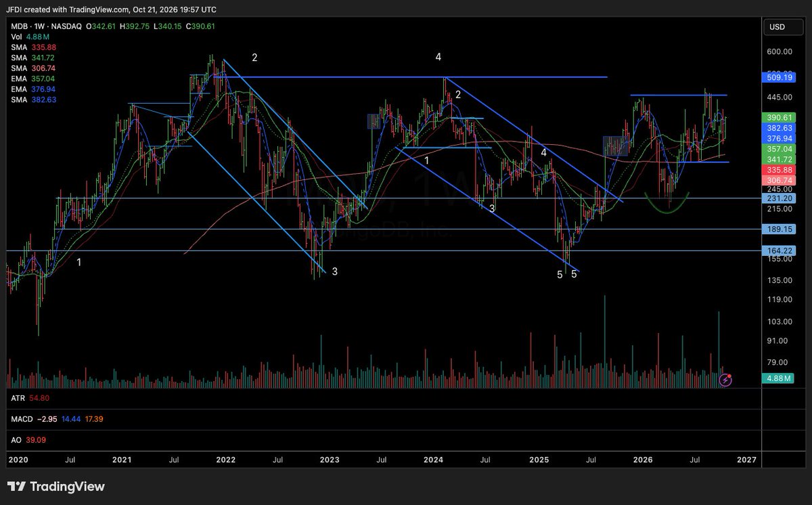
Task: Click the 2021 label on time axis
Action: tap(122, 460)
